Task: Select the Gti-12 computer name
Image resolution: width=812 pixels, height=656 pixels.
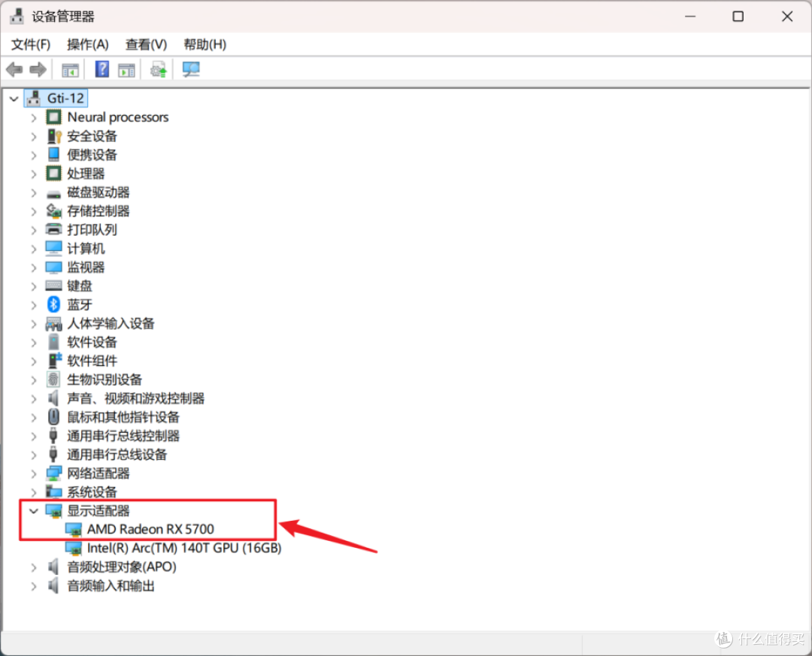Action: tap(65, 98)
